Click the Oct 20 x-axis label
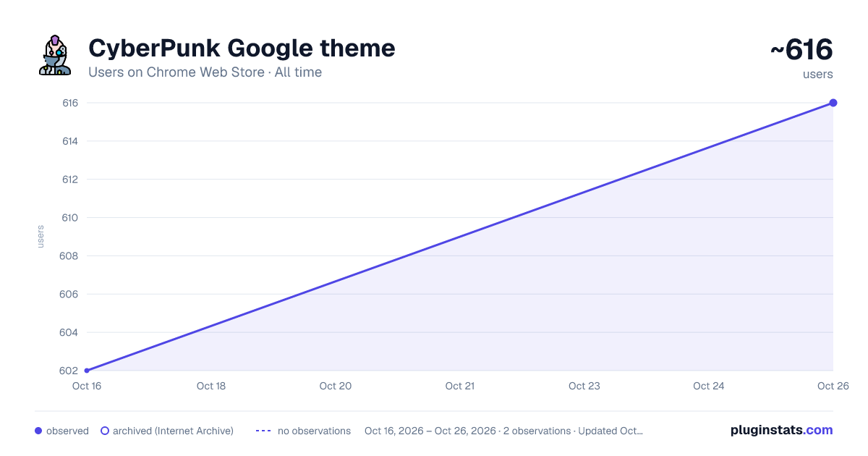Image resolution: width=868 pixels, height=456 pixels. click(336, 386)
